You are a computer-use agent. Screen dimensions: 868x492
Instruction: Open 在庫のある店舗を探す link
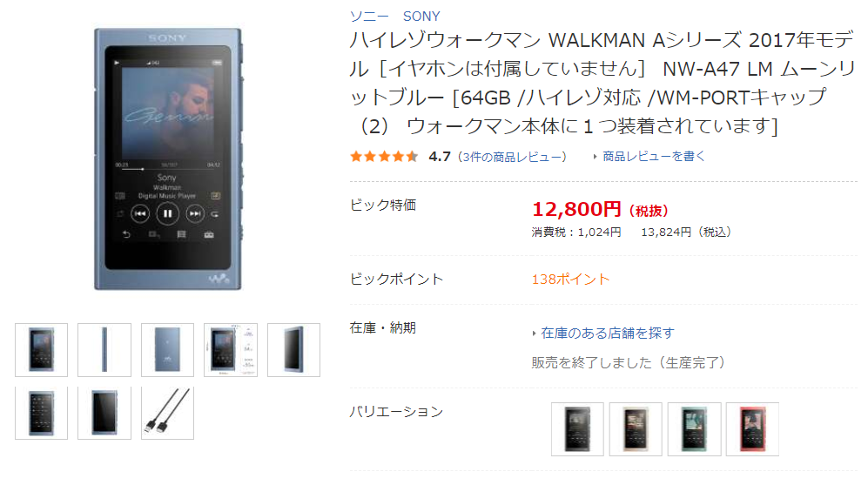(608, 334)
